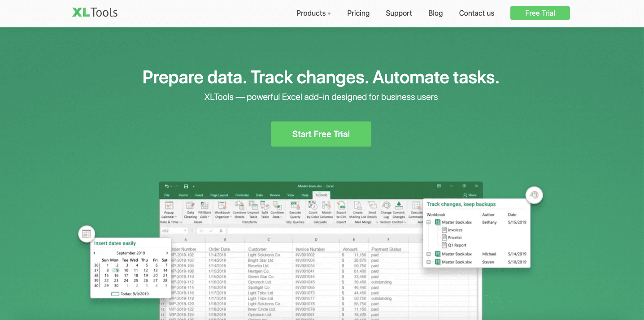The image size is (644, 320).
Task: Click the round version history badge icon
Action: tap(534, 195)
